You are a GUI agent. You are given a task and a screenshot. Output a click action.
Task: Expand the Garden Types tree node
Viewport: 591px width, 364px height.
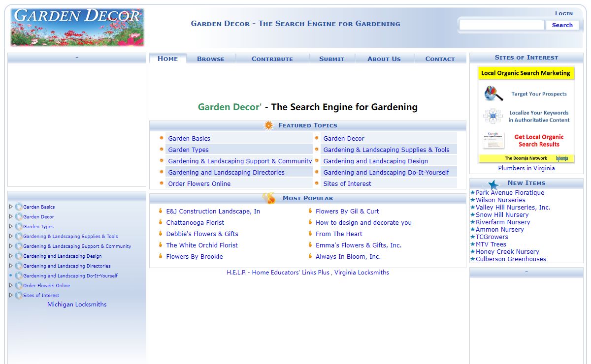point(11,226)
